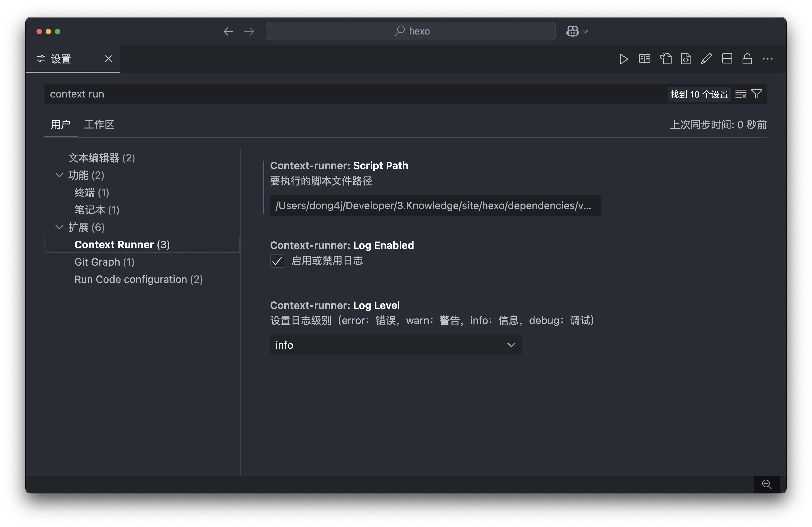Image resolution: width=812 pixels, height=527 pixels.
Task: Collapse the 扩展 (6) tree section
Action: 59,227
